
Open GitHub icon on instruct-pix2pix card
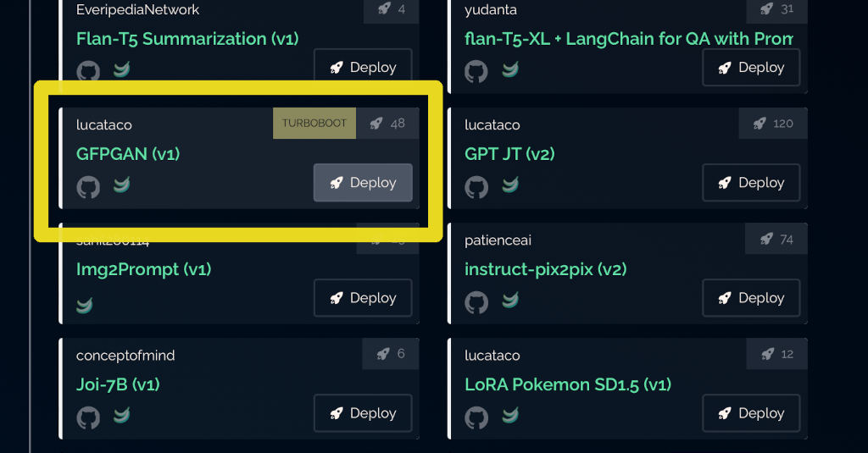coord(476,302)
